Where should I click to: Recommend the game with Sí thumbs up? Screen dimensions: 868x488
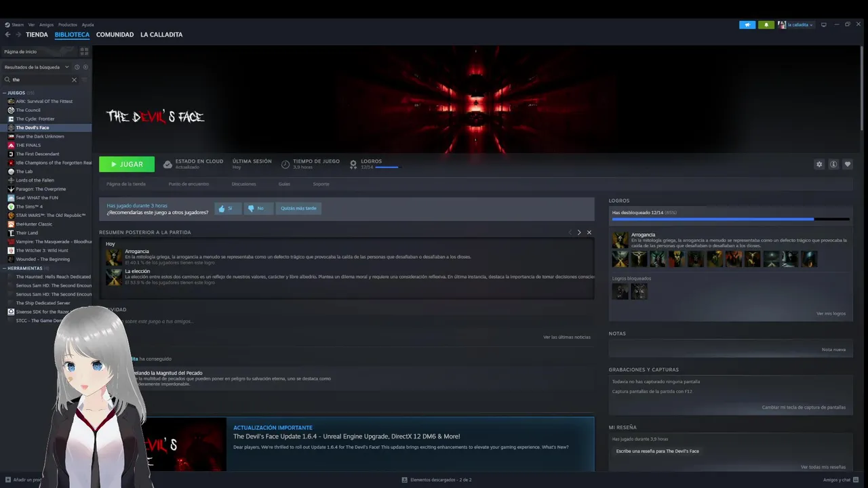click(228, 209)
